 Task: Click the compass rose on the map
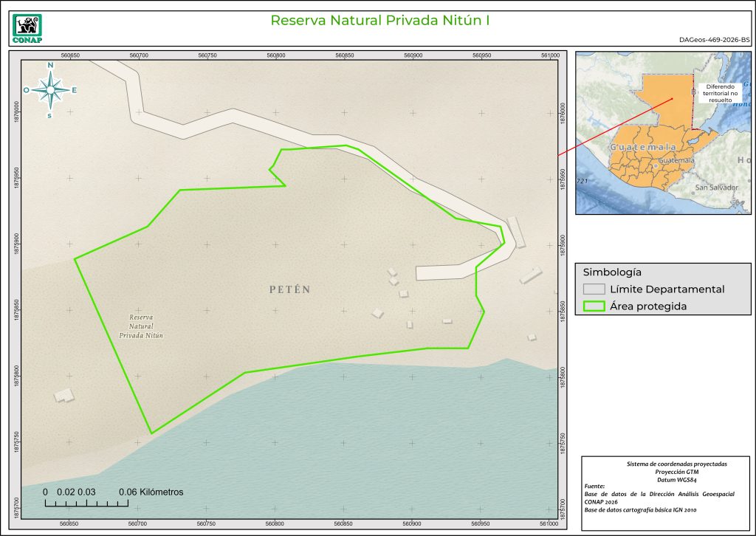click(50, 91)
